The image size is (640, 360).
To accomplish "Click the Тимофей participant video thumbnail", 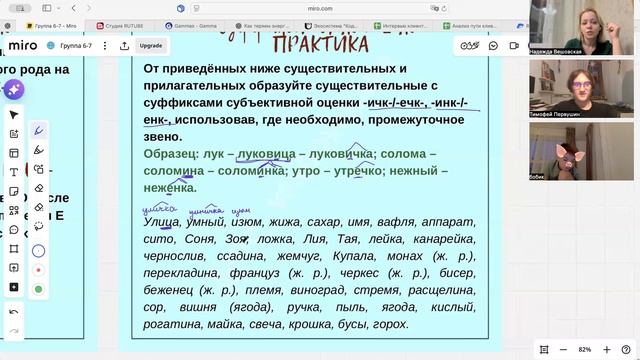I will coord(581,89).
